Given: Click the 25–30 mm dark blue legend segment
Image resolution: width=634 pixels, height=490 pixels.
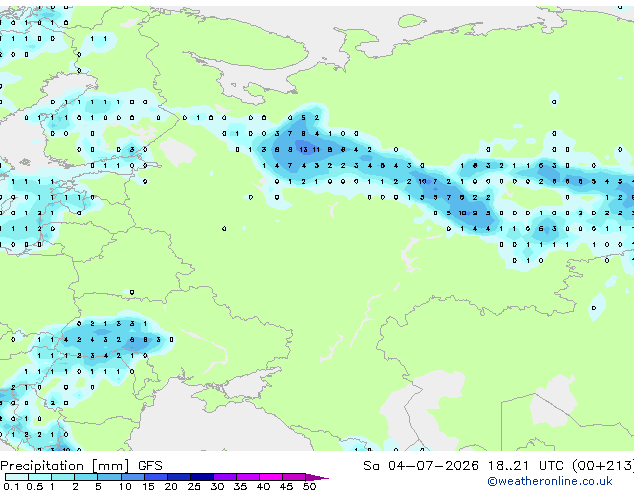Looking at the screenshot, I should coord(201,477).
